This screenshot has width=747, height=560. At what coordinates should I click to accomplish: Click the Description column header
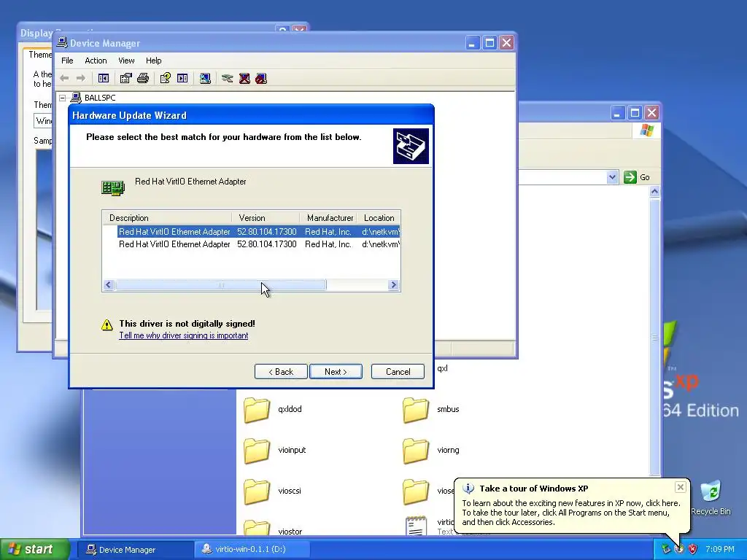[167, 217]
